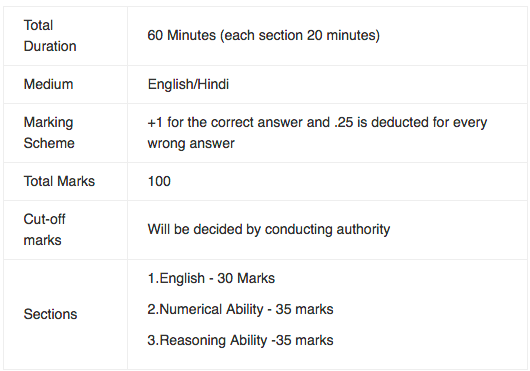Screen dimensions: 530x371
Task: Click the '+1 for the correct answer' text line
Action: coord(317,122)
